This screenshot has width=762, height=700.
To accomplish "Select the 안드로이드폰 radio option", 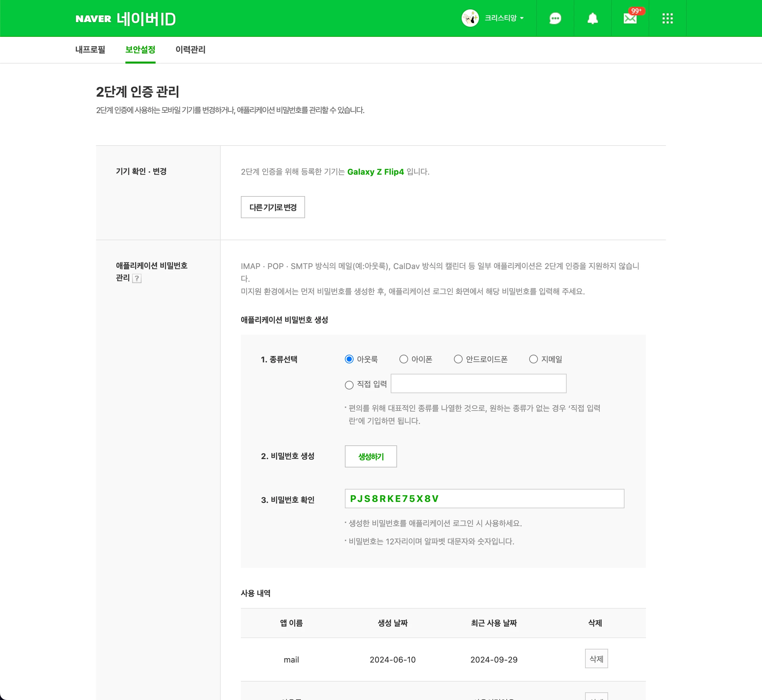I will tap(458, 359).
